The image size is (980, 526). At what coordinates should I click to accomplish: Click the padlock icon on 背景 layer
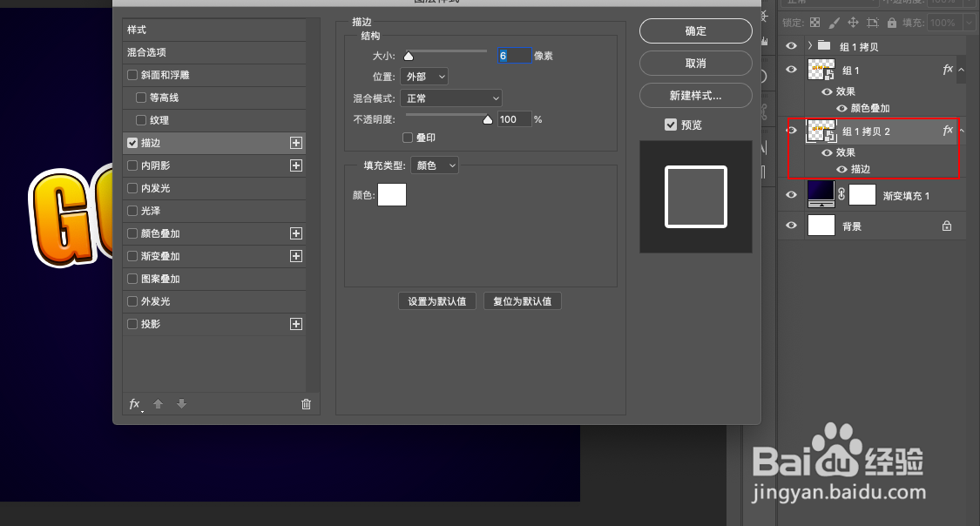(947, 226)
